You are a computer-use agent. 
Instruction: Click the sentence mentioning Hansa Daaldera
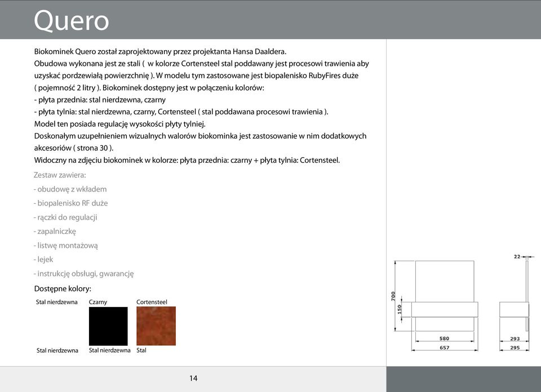pyautogui.click(x=160, y=52)
